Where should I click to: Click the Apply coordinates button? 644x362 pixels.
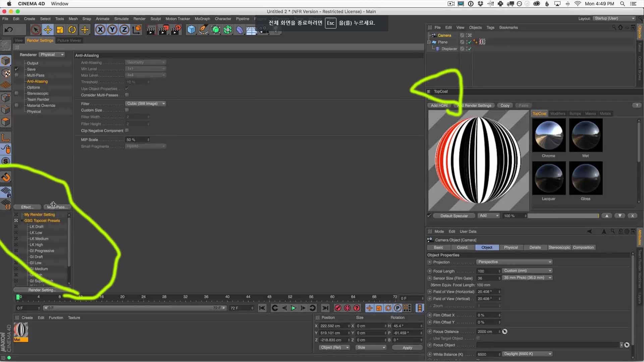click(x=407, y=348)
